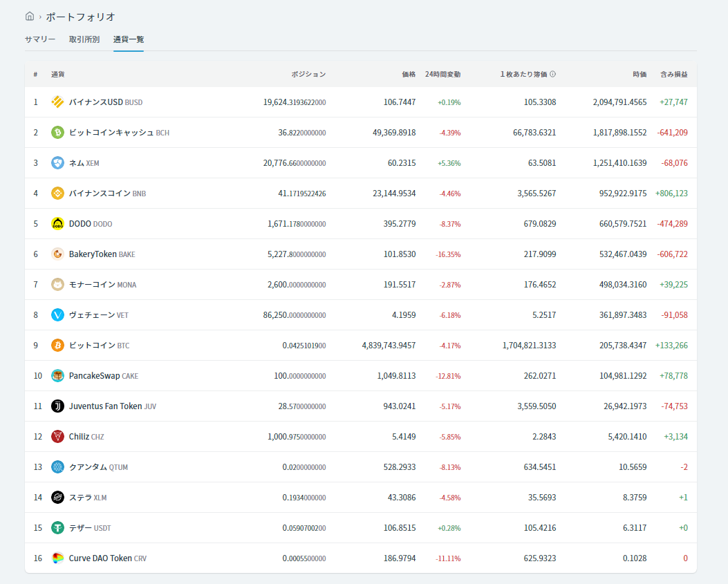This screenshot has height=584, width=728.
Task: Click the info icon beside 1枚あたり簿価
Action: [552, 74]
